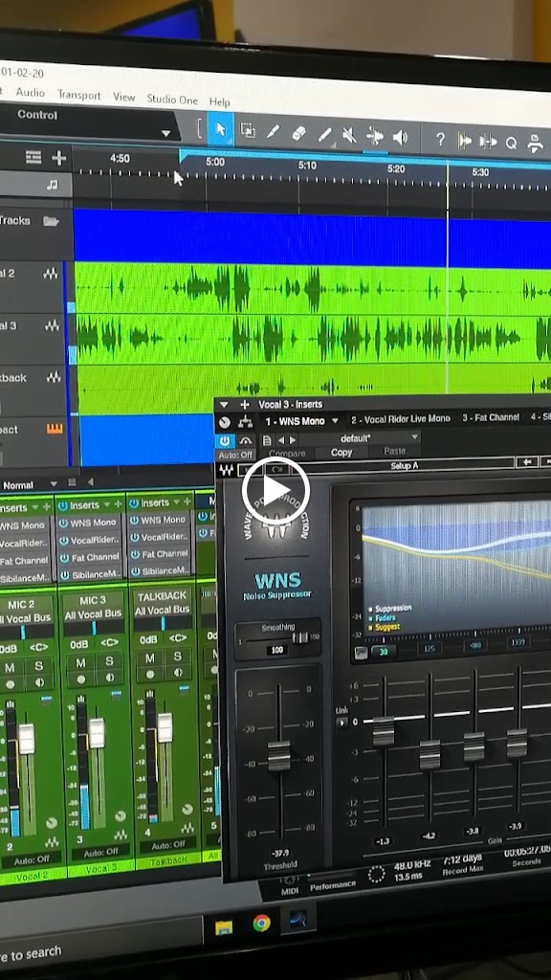Toggle the Link button in WNS plugin

coord(342,723)
